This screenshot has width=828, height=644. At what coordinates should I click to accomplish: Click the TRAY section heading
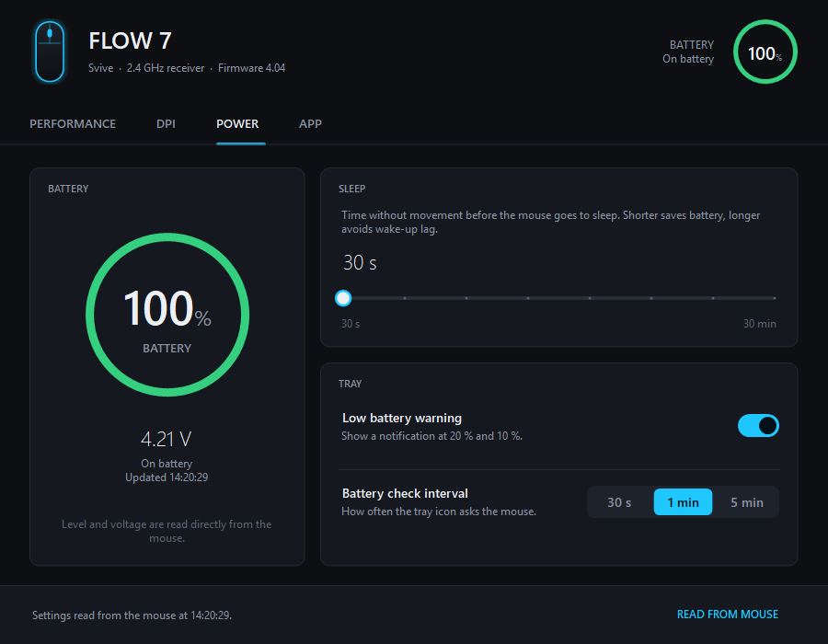pyautogui.click(x=351, y=384)
